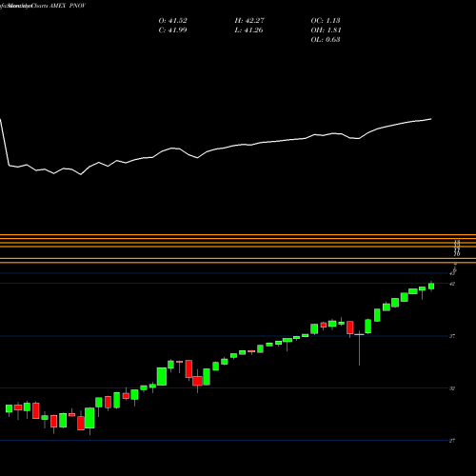
Task: Click the 27 price axis label
Action: click(452, 441)
